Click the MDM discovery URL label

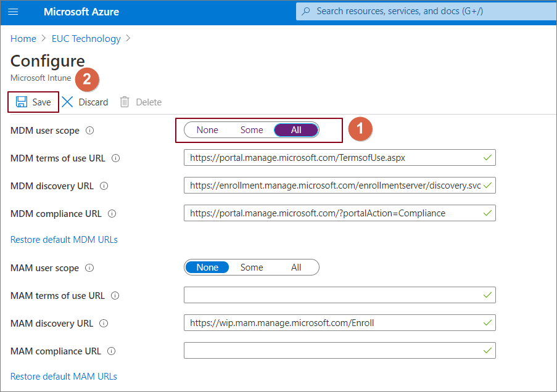tap(52, 186)
